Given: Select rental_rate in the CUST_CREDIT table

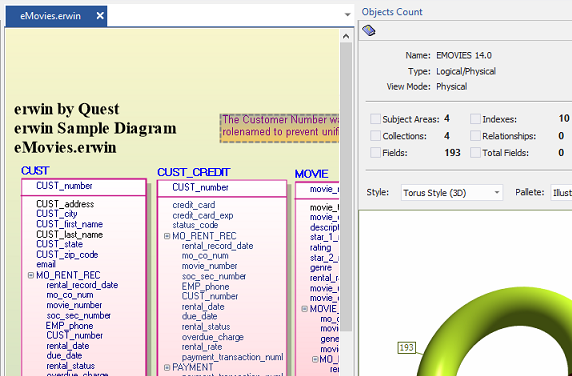Looking at the screenshot, I should [x=202, y=347].
